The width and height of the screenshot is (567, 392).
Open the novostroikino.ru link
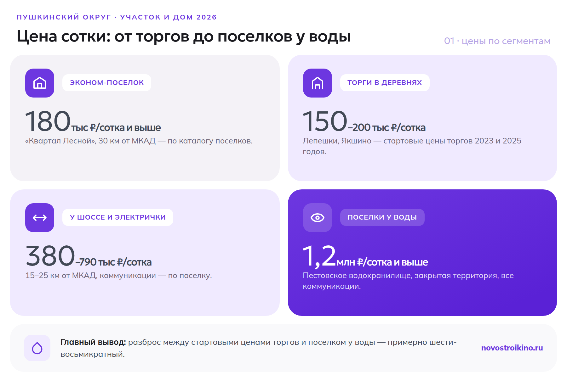coord(512,348)
